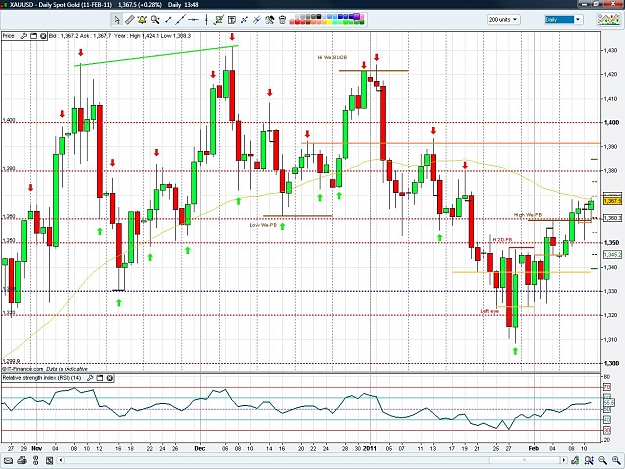Click the 'Relative strength index (RSI)(14)' title
This screenshot has width=625, height=469.
tap(42, 378)
